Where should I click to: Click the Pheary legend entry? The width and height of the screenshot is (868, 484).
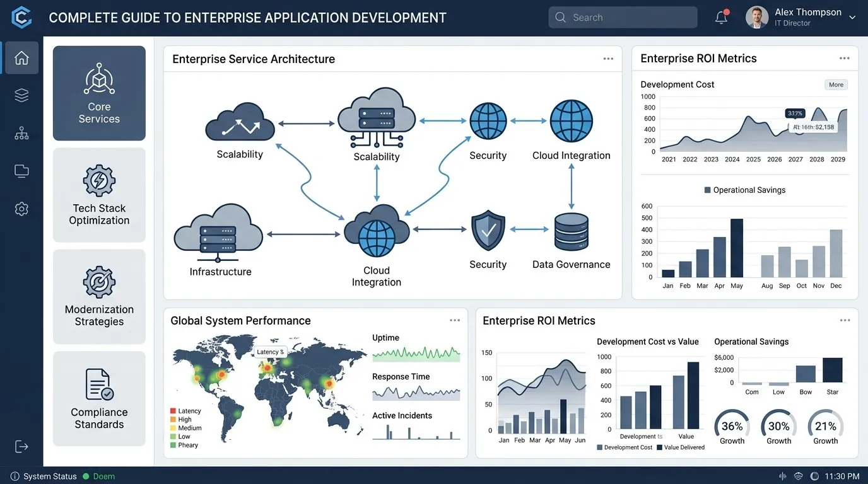click(184, 445)
